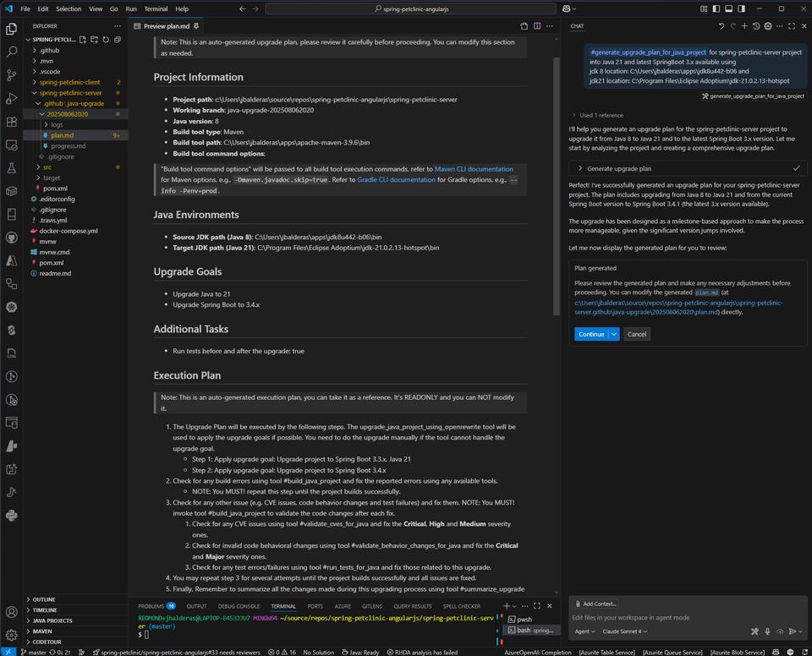The height and width of the screenshot is (656, 812).
Task: Collapse the 202508062020 folder
Action: [x=75, y=114]
